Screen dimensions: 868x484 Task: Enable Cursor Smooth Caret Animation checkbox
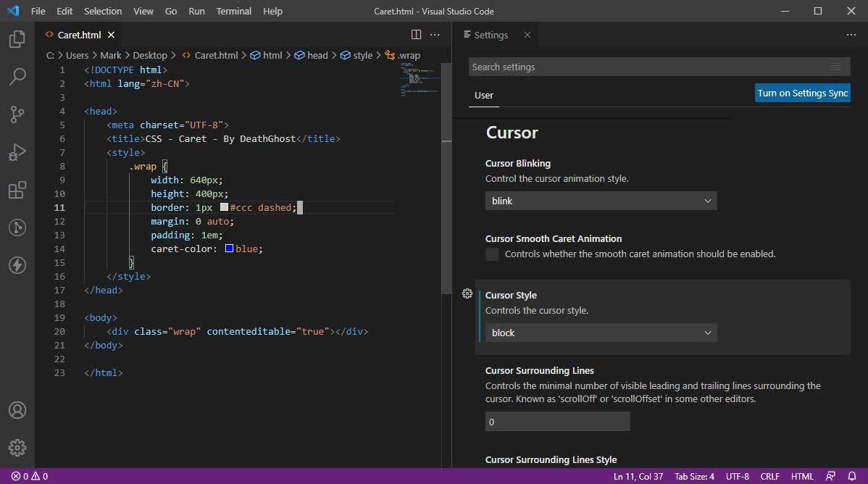[x=492, y=254]
